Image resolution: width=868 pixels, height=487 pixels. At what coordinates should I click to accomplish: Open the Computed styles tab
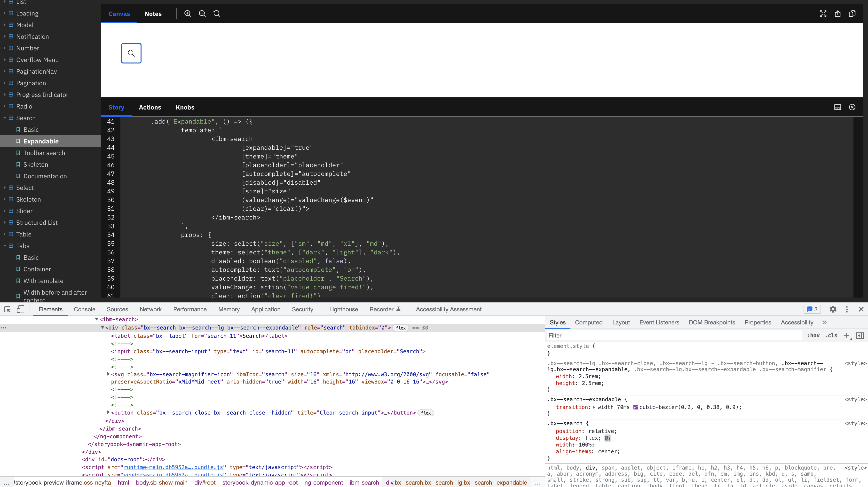click(588, 322)
